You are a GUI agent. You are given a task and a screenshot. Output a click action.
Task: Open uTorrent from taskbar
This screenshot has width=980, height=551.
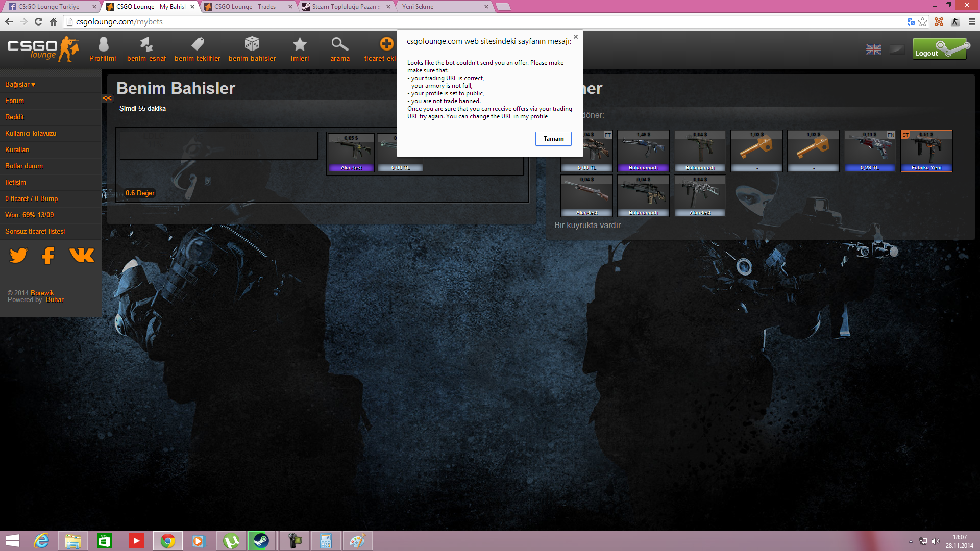[231, 541]
